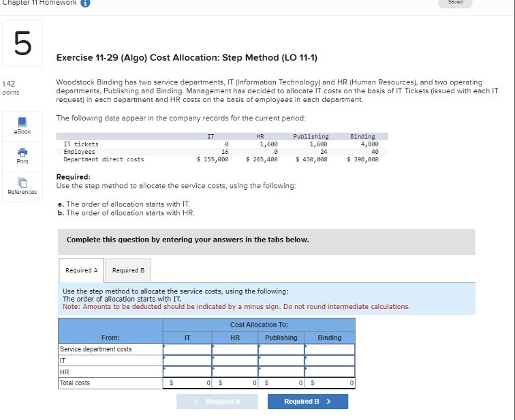Image resolution: width=515 pixels, height=420 pixels.
Task: Select IT row allocation to IT cell
Action: coord(187,361)
